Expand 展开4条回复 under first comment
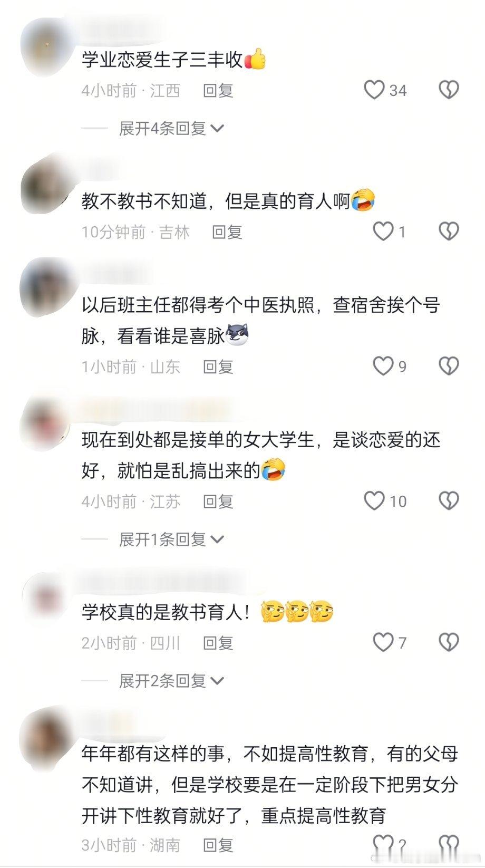The image size is (485, 868). click(x=172, y=128)
